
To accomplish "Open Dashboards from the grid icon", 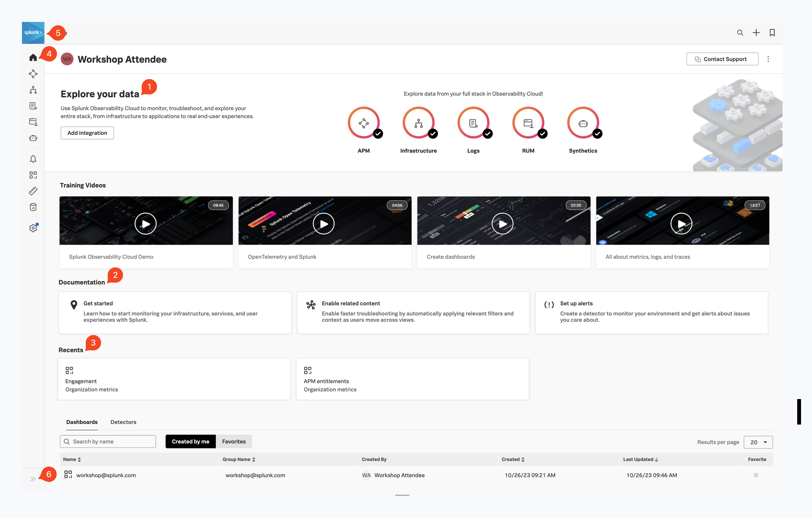I will point(33,175).
